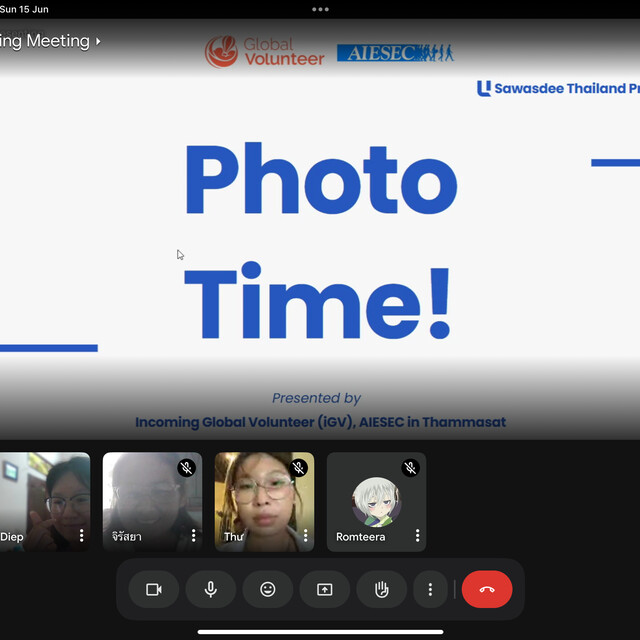Open the three-dot menu on Thư's tile
The width and height of the screenshot is (640, 640).
(305, 536)
